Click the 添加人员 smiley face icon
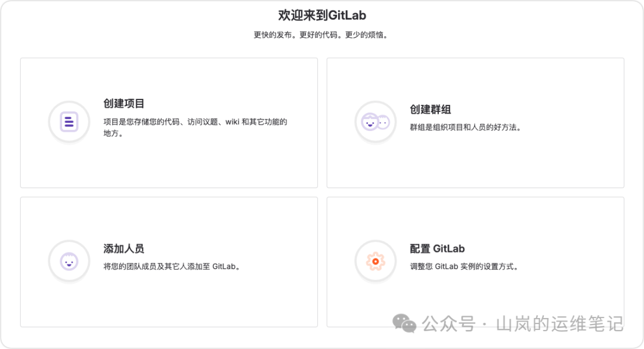The image size is (644, 349). click(x=69, y=261)
